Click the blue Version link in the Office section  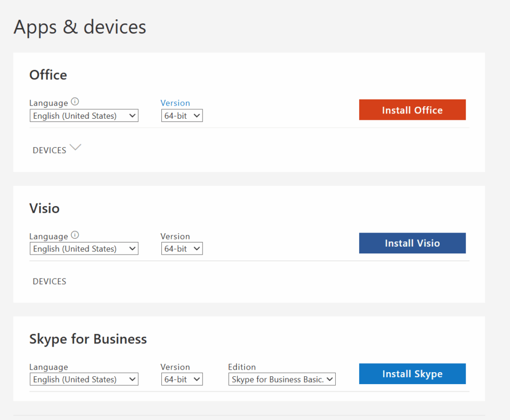point(175,103)
